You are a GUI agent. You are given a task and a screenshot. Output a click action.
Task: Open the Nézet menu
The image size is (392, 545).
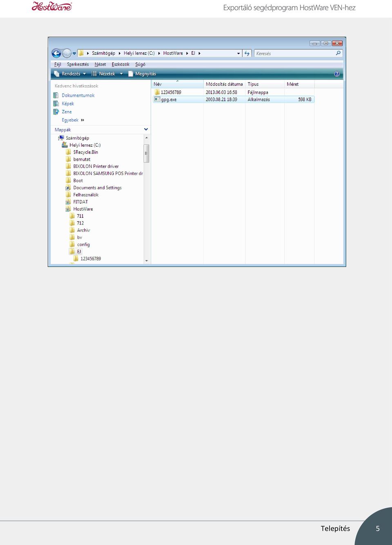click(100, 64)
